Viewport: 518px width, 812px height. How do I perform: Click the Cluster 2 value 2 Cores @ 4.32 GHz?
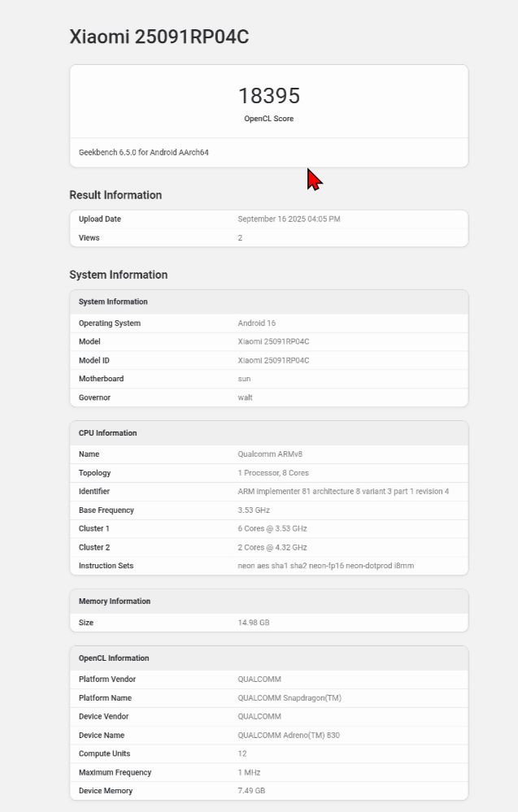click(272, 548)
